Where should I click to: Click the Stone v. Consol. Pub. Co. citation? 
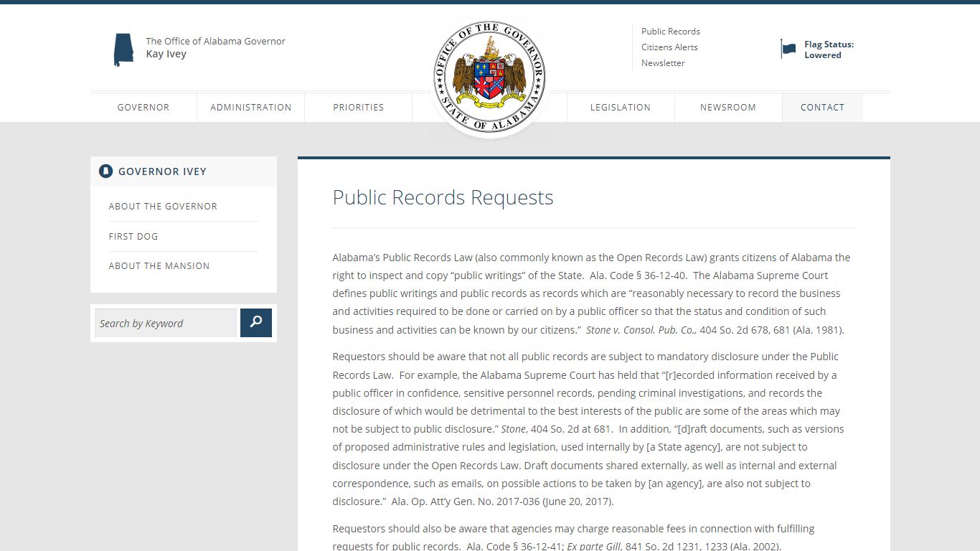[x=641, y=330]
